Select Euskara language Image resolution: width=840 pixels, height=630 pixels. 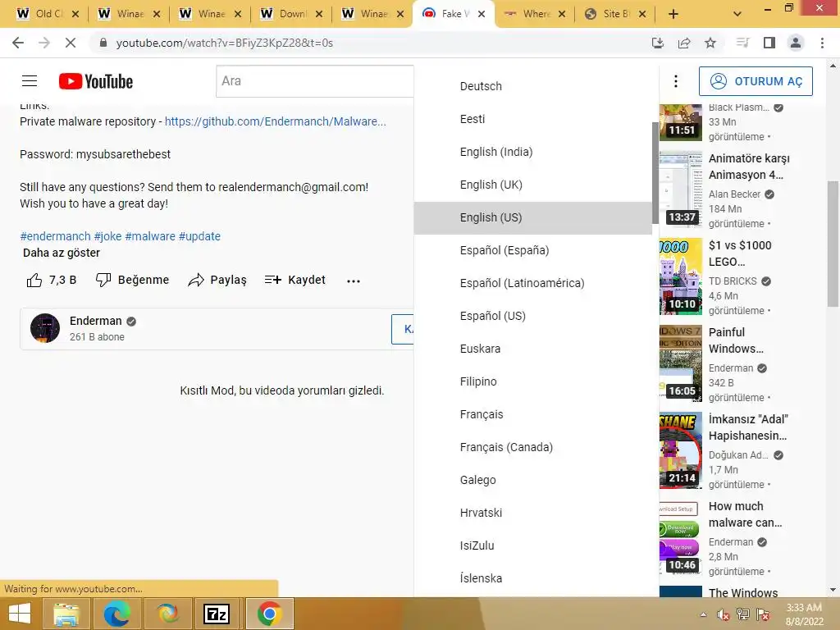(x=532, y=349)
